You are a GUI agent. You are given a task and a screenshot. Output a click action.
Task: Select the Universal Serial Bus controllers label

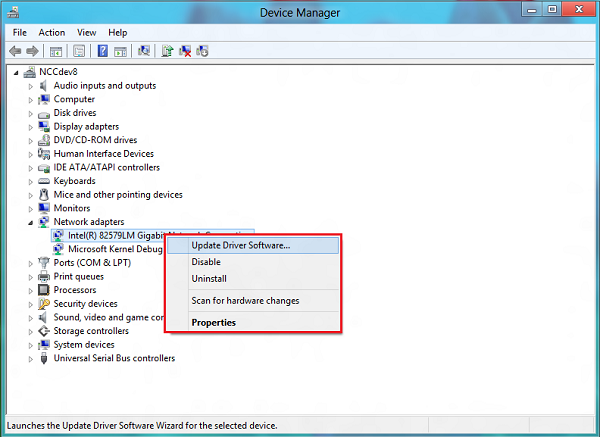(114, 358)
